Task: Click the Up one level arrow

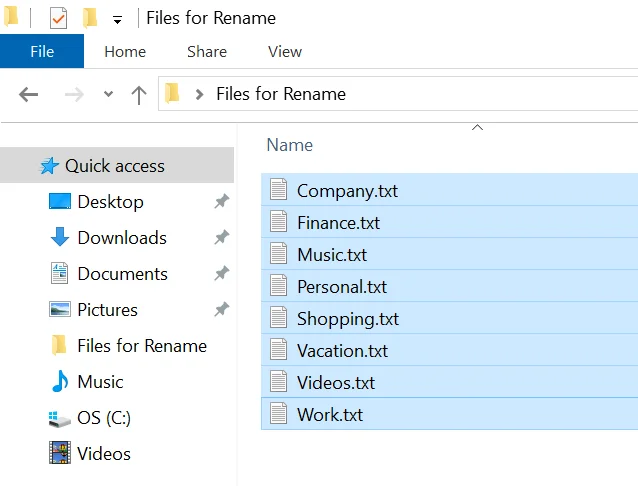Action: (139, 95)
